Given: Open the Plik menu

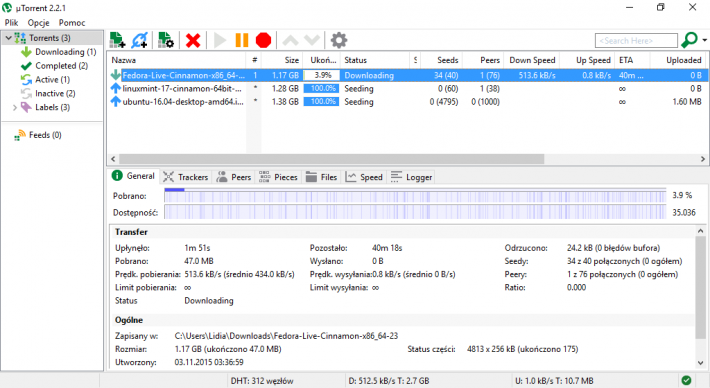Looking at the screenshot, I should click(x=11, y=23).
